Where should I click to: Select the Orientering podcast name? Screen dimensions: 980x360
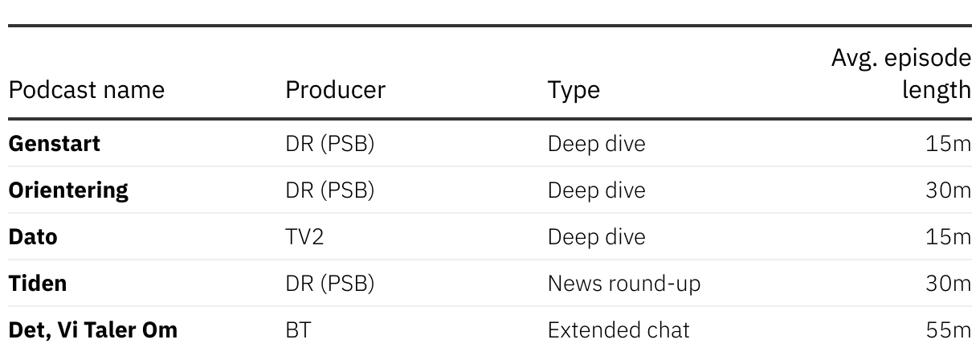tap(68, 190)
